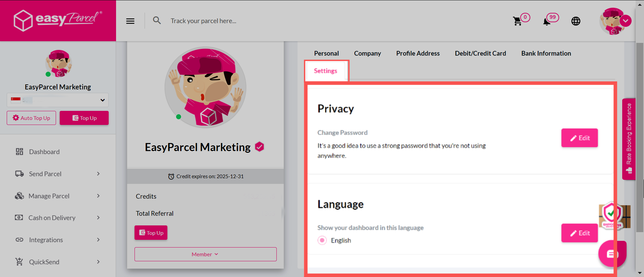The width and height of the screenshot is (644, 277).
Task: Open the globe language selector icon
Action: coord(576,21)
